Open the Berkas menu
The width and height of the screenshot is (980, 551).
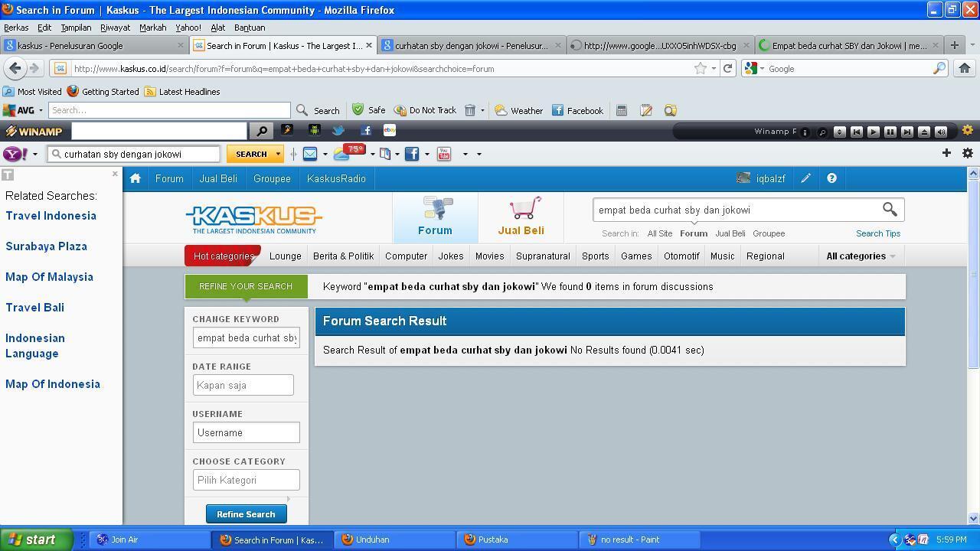[16, 28]
